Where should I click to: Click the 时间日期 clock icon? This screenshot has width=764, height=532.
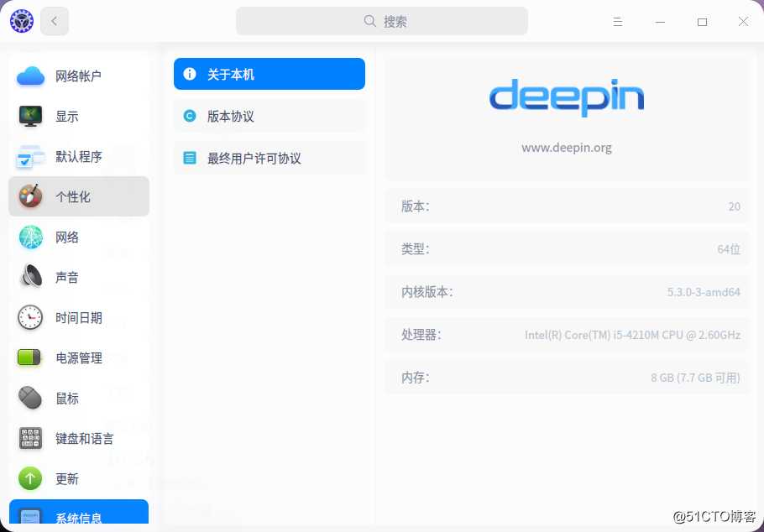(x=30, y=317)
